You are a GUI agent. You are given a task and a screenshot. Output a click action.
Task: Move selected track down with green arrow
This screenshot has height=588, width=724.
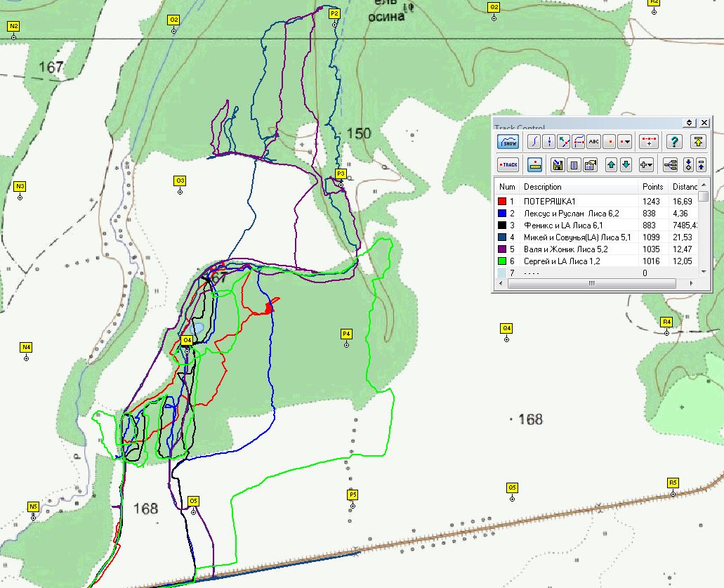tap(626, 164)
